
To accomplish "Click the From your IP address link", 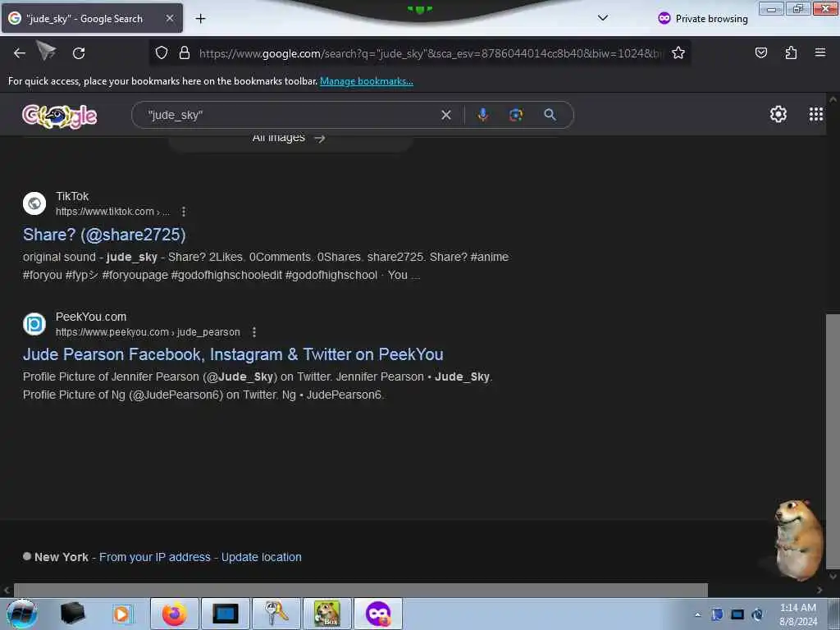I will pyautogui.click(x=155, y=557).
